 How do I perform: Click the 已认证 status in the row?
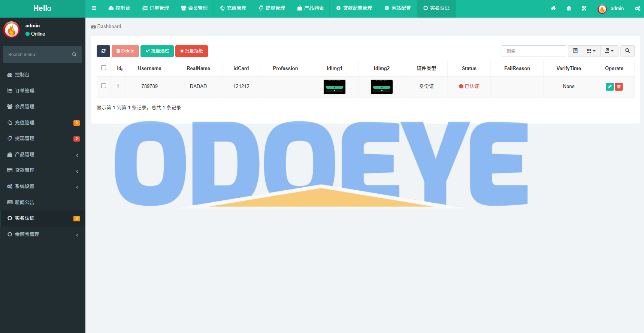469,87
